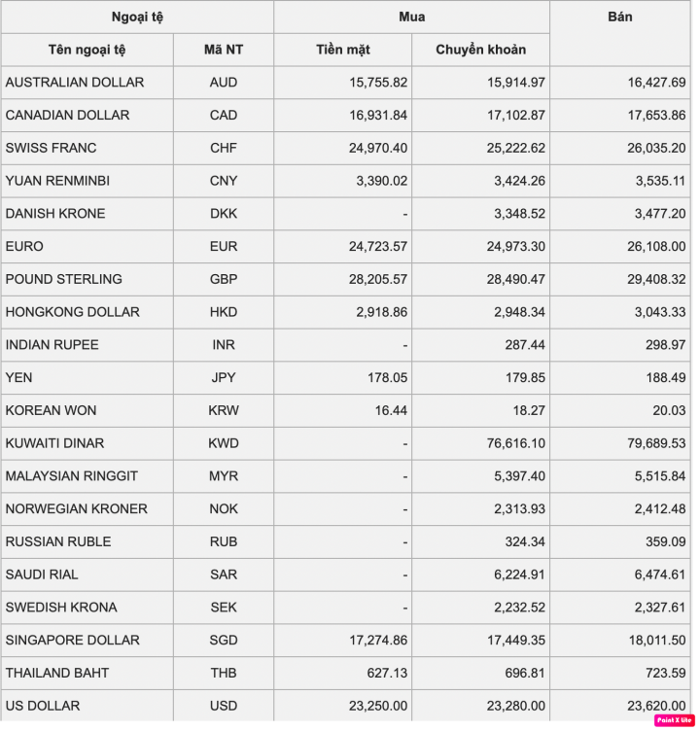Screen dimensions: 700x731
Task: Click the USD currency code cell
Action: tap(224, 706)
